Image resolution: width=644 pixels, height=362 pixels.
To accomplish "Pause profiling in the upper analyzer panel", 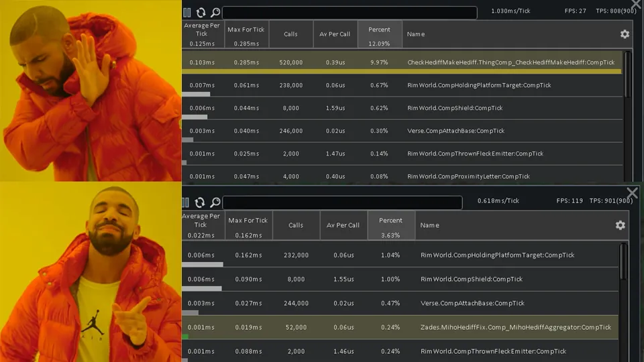I will (x=187, y=12).
